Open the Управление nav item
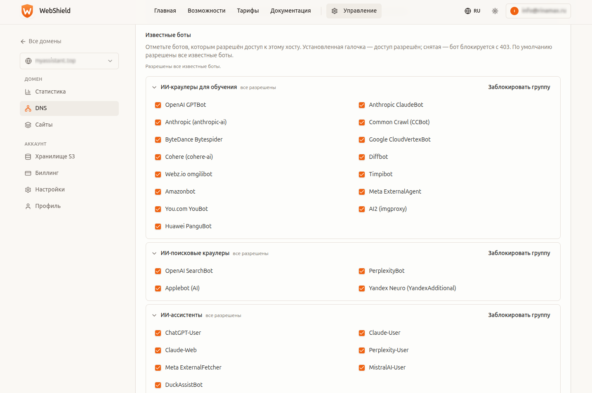 tap(354, 11)
